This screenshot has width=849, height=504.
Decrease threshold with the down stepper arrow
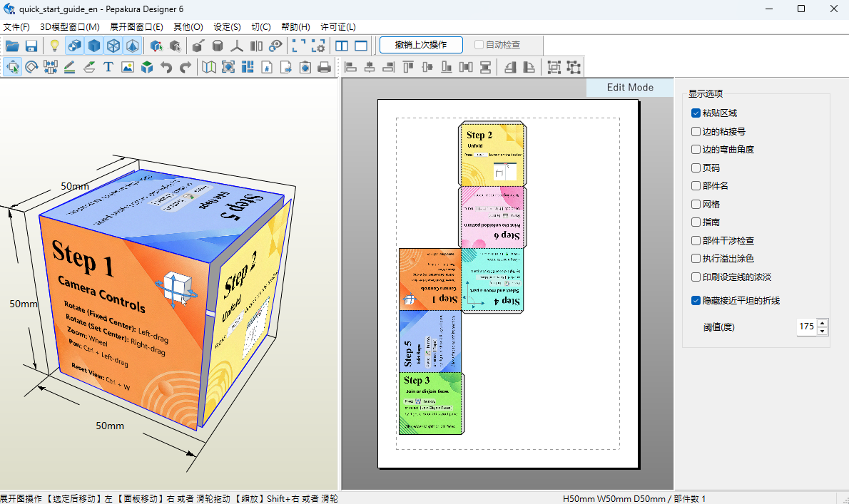(x=822, y=330)
